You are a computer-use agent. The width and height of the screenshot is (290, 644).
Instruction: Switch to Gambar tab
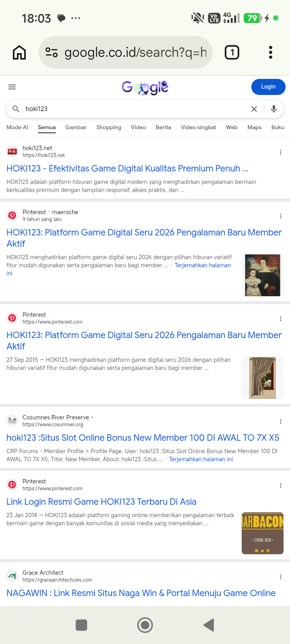point(76,127)
